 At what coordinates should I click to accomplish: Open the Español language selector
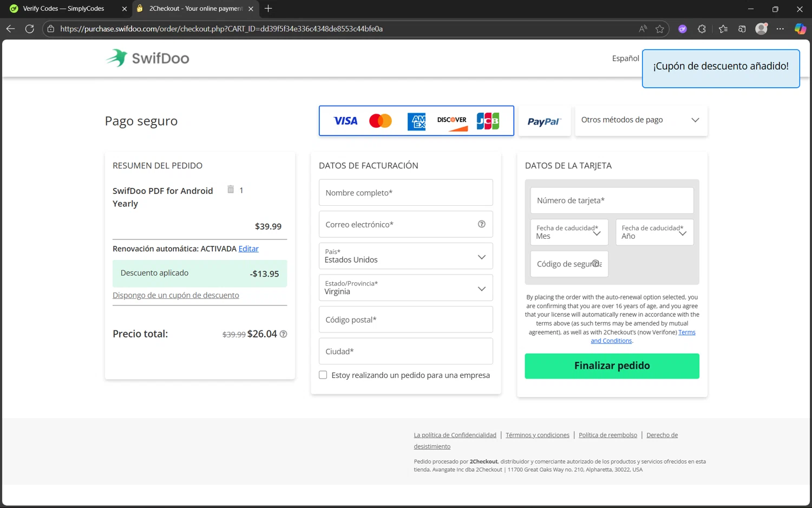click(625, 58)
